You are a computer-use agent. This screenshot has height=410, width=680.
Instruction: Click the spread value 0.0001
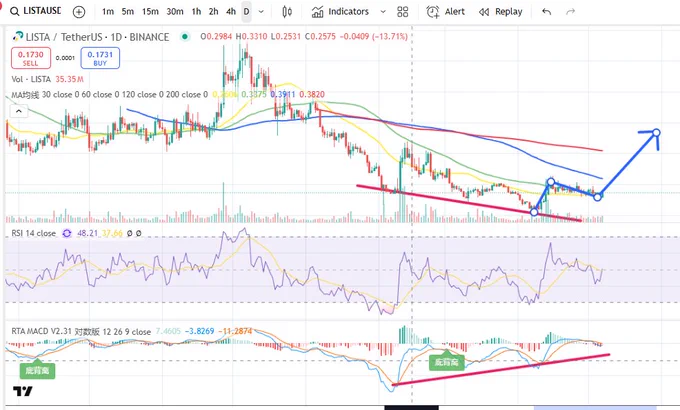point(65,58)
